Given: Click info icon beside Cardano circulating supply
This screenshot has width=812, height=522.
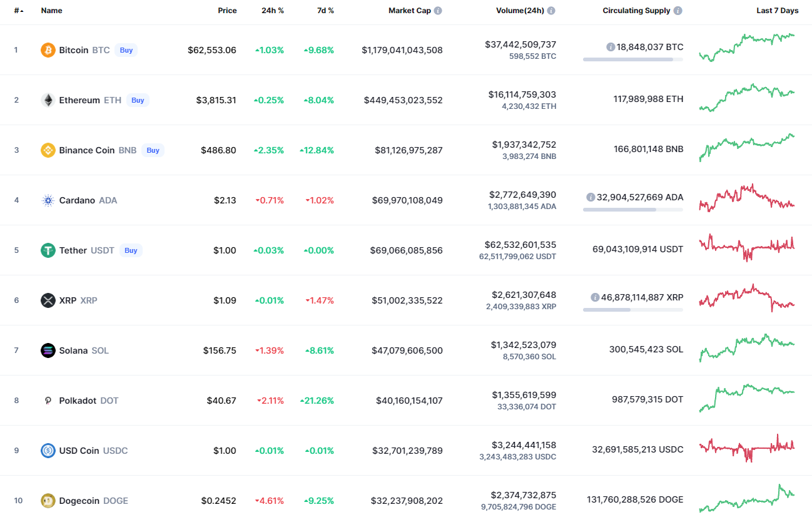Looking at the screenshot, I should click(591, 197).
